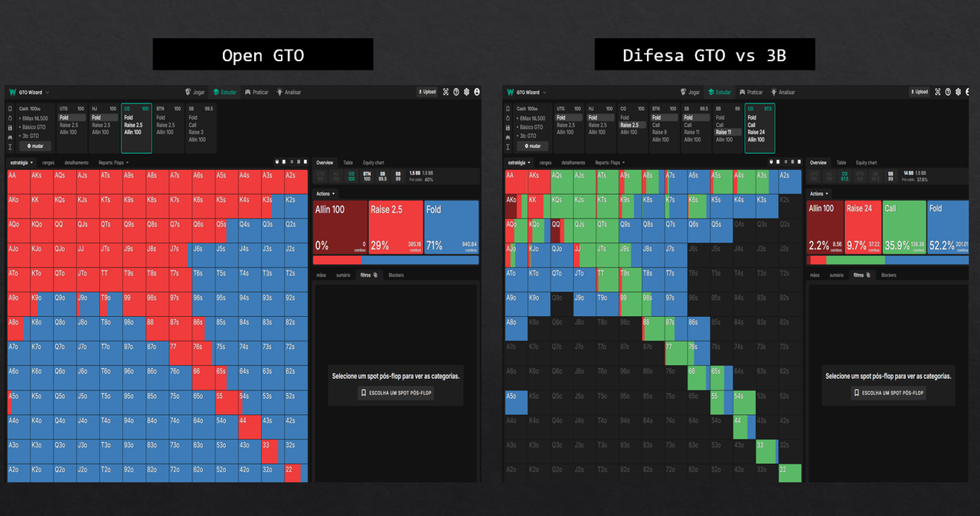The height and width of the screenshot is (516, 980).
Task: Click the 'mudar' button in the Open GTO window
Action: pyautogui.click(x=36, y=145)
